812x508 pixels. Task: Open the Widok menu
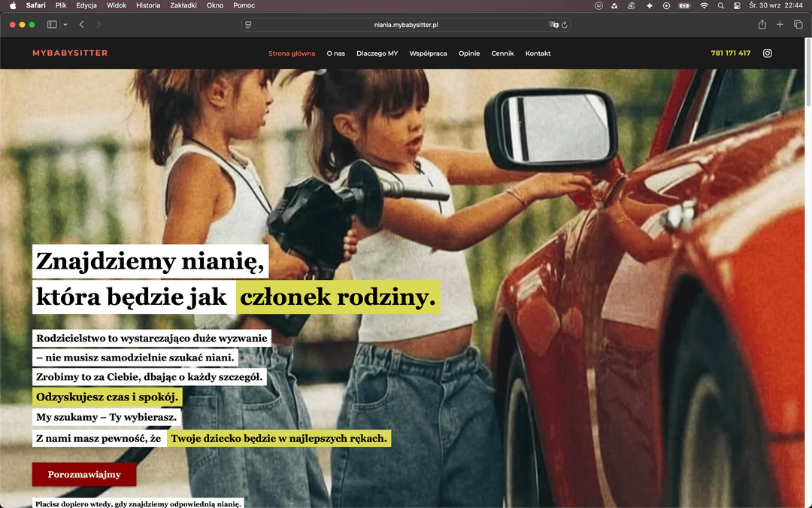coord(117,6)
